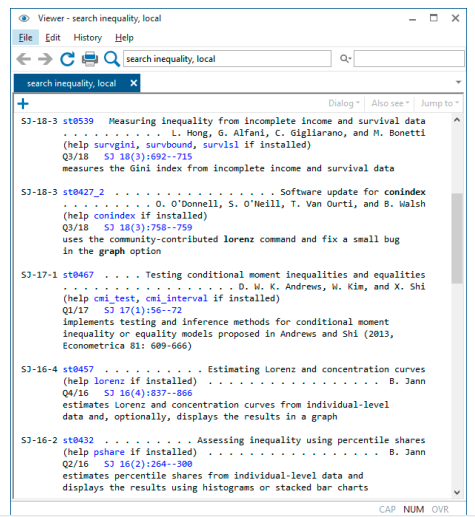Open SJ 18(3):692--715 article link
This screenshot has width=475, height=517.
(148, 157)
